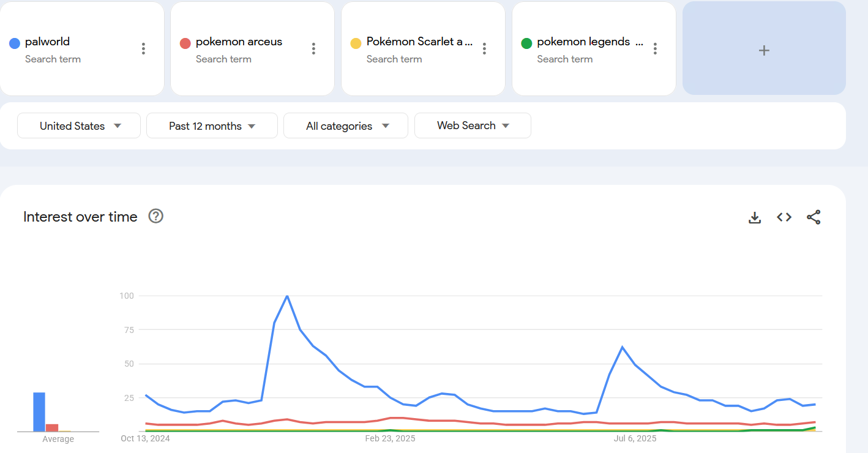Viewport: 868px width, 453px height.
Task: Open Pokémon Scarlet term three-dot menu
Action: click(484, 49)
